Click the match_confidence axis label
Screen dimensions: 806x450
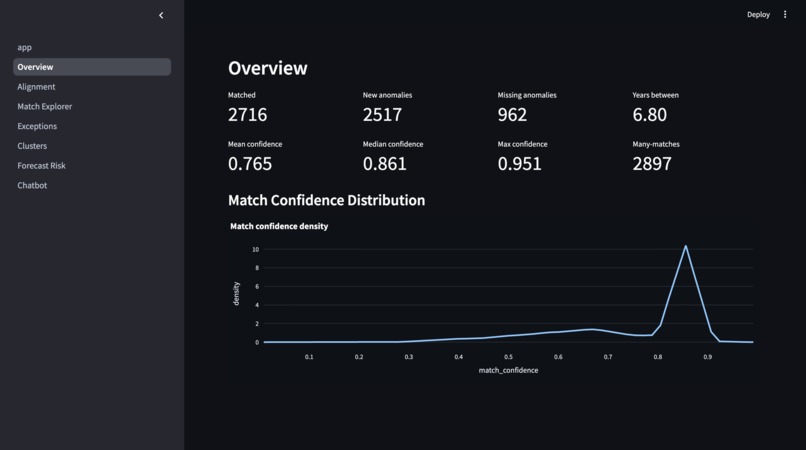point(508,370)
